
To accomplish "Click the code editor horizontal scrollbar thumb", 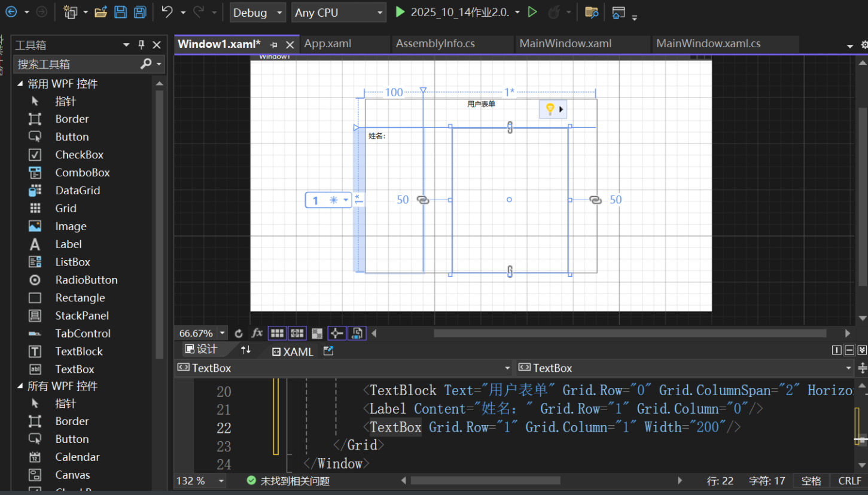I will [x=485, y=481].
